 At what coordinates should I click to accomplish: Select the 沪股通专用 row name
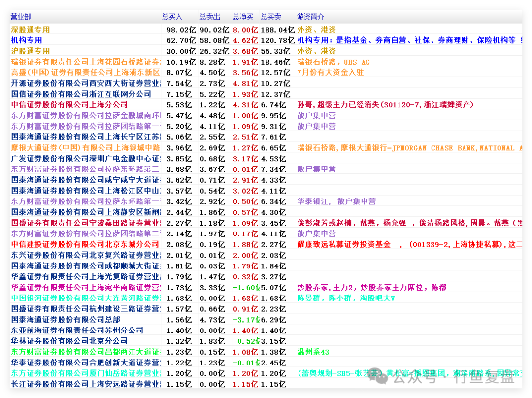31,51
